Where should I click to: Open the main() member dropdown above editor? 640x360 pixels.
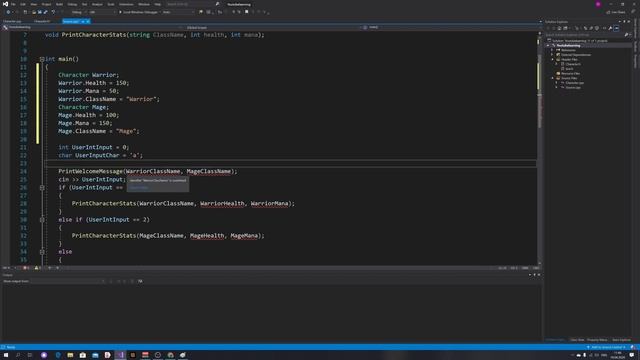tap(451, 27)
